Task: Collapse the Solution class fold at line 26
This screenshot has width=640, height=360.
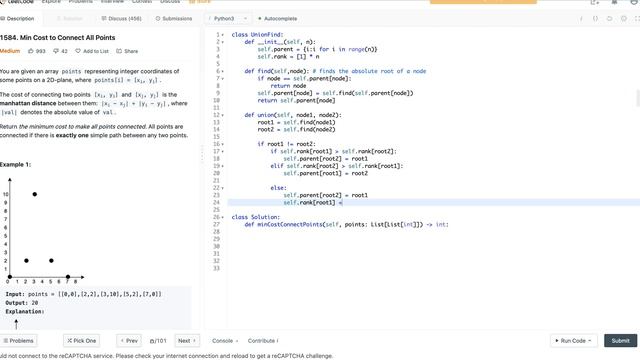Action: tap(222, 218)
